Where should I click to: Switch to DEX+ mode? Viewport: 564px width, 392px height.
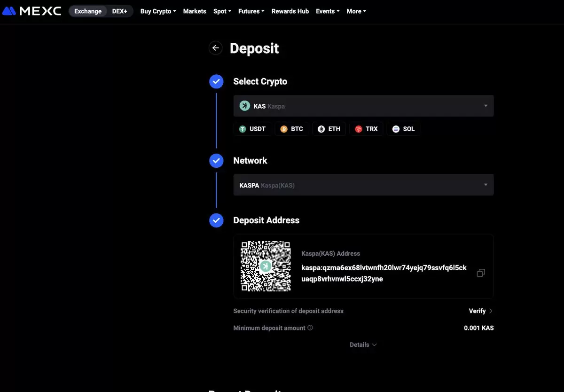(120, 11)
